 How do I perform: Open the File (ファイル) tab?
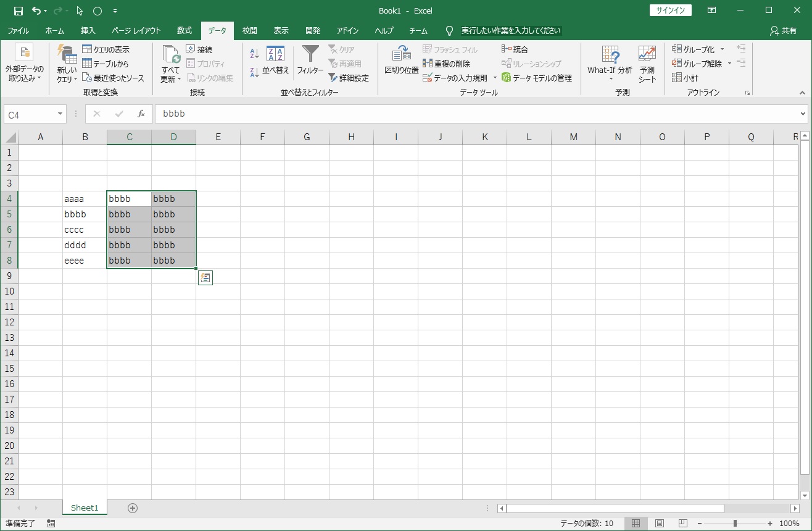19,30
